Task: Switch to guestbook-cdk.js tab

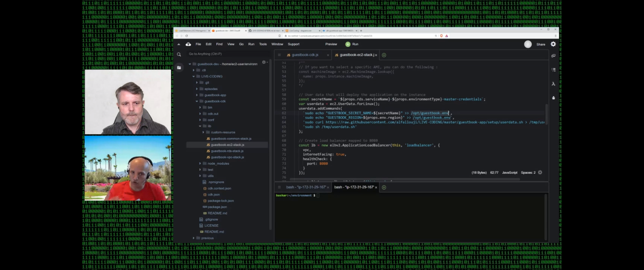Action: (x=305, y=55)
